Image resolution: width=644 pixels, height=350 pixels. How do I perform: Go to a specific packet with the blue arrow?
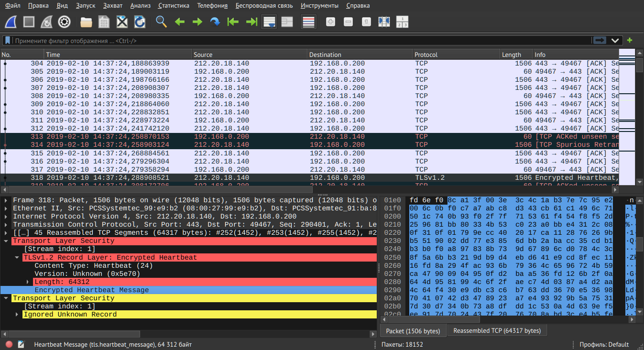215,22
